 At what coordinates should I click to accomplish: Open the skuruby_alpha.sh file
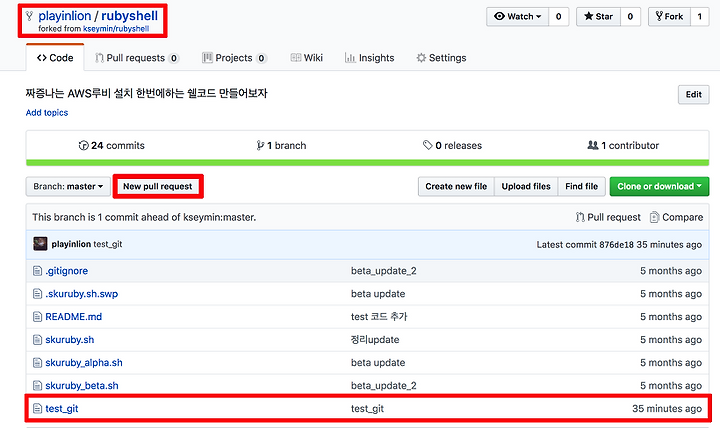84,363
